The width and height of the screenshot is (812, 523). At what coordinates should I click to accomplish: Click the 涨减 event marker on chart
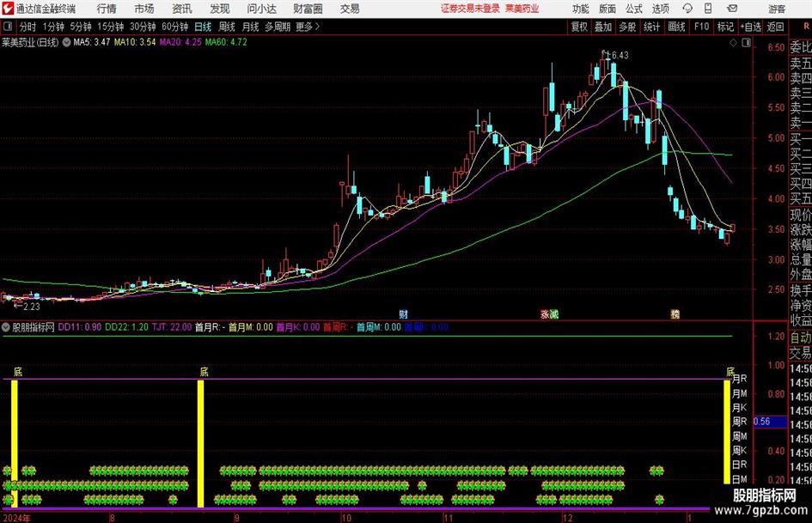click(x=549, y=314)
